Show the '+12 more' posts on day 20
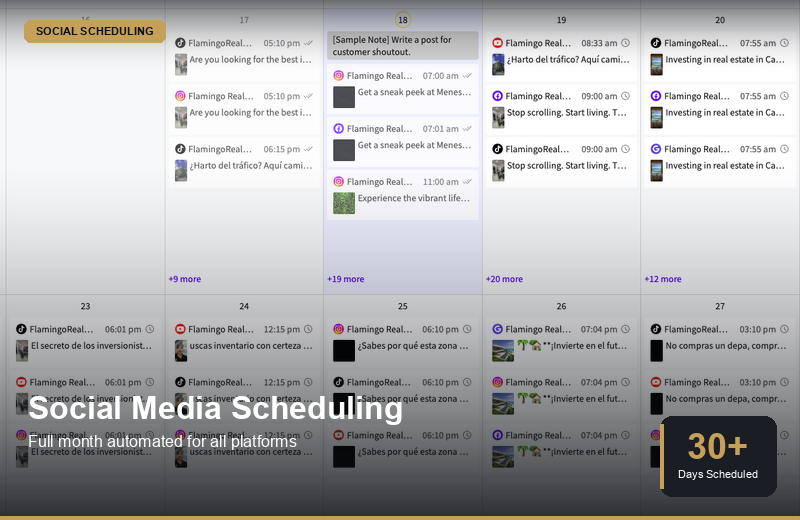Screen dimensions: 800x520 [663, 279]
